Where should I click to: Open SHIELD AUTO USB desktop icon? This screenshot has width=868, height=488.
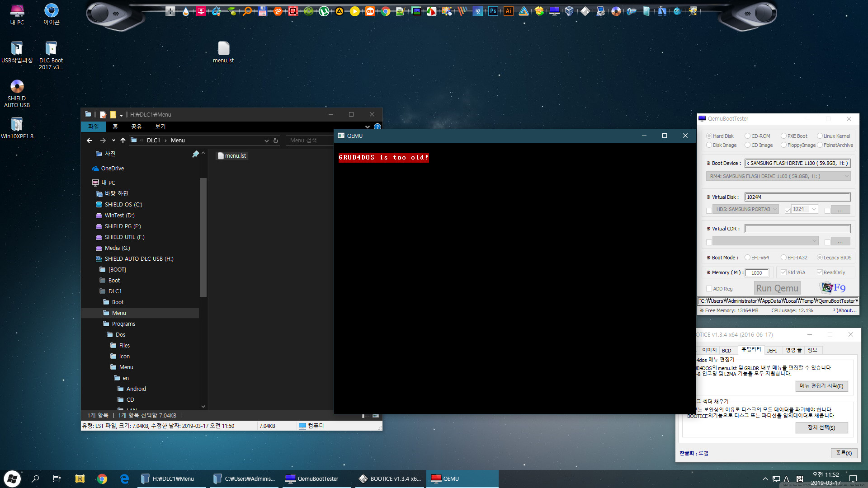[17, 94]
